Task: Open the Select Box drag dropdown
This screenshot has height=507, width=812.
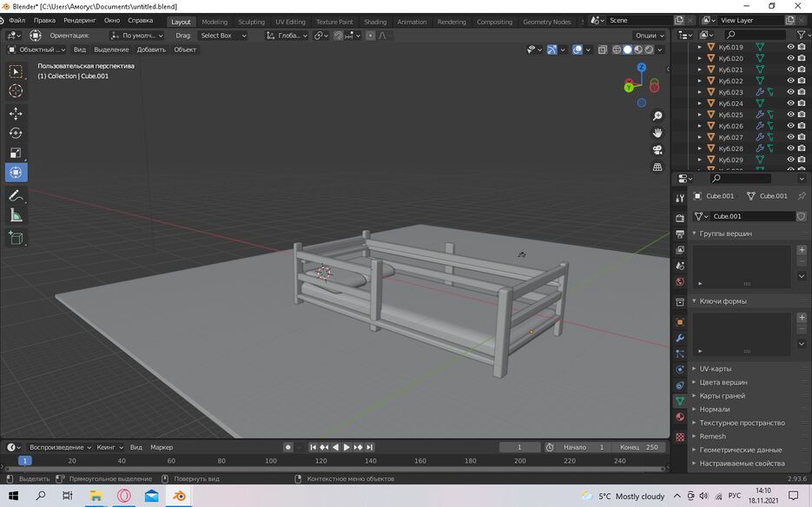Action: (223, 36)
